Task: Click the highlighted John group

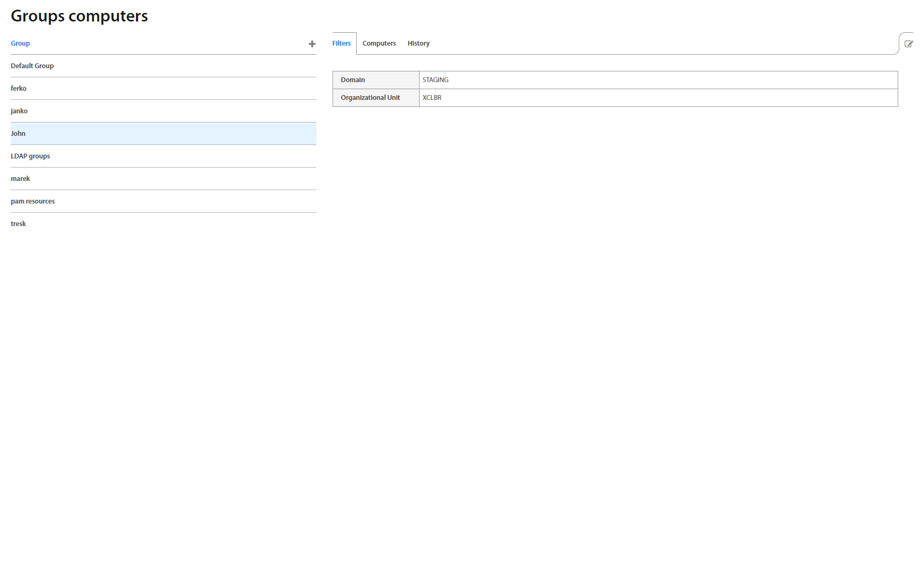Action: pos(18,134)
